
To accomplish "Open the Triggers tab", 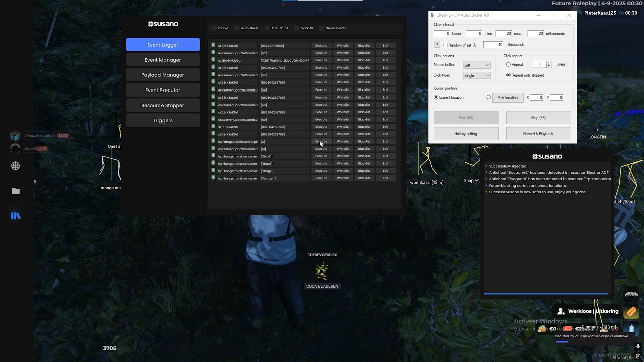I will [x=163, y=120].
